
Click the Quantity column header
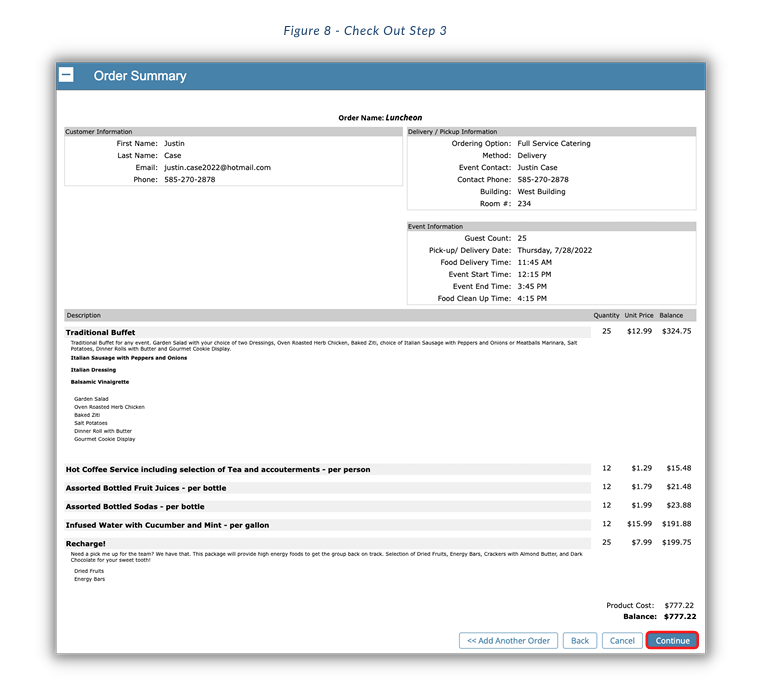point(606,315)
